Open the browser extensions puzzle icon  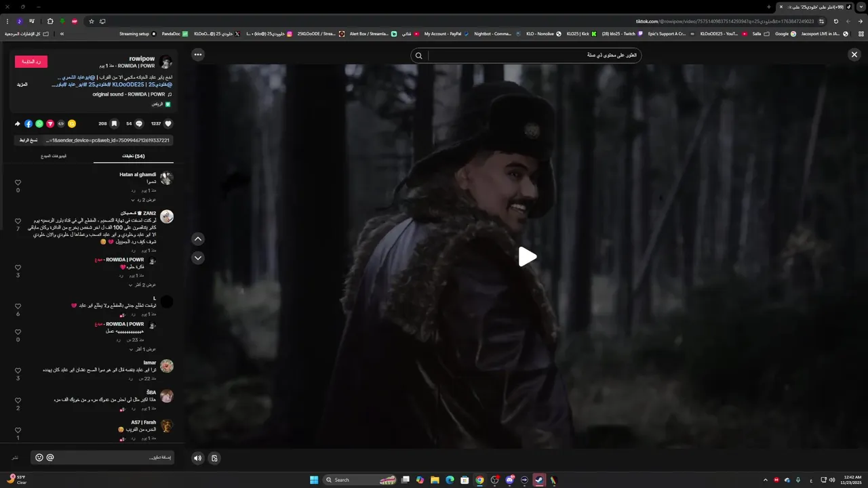coord(50,21)
